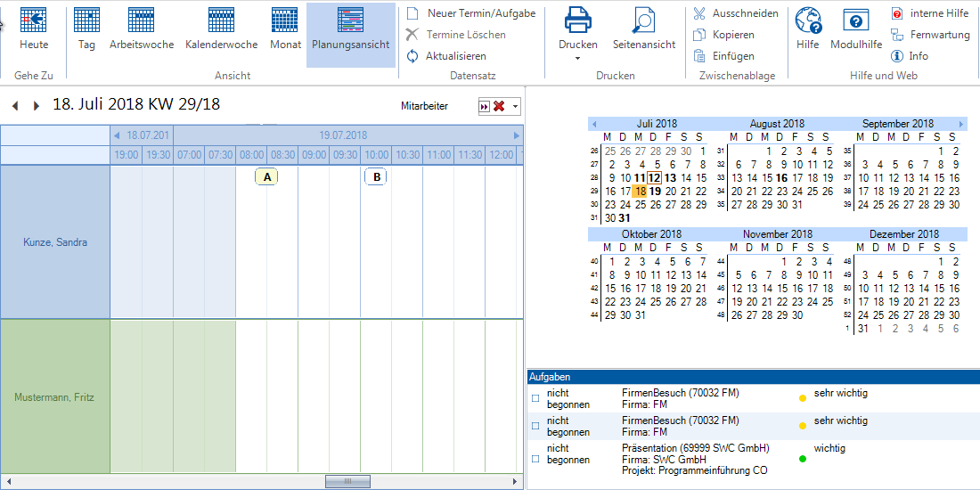The width and height of the screenshot is (980, 490).
Task: Expand the Drucken dropdown arrow
Action: point(577,59)
